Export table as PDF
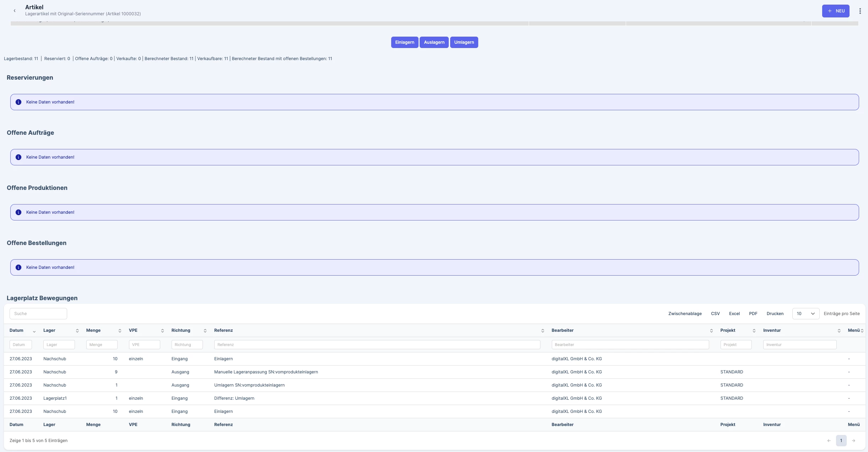Viewport: 868px width, 452px height. [753, 314]
